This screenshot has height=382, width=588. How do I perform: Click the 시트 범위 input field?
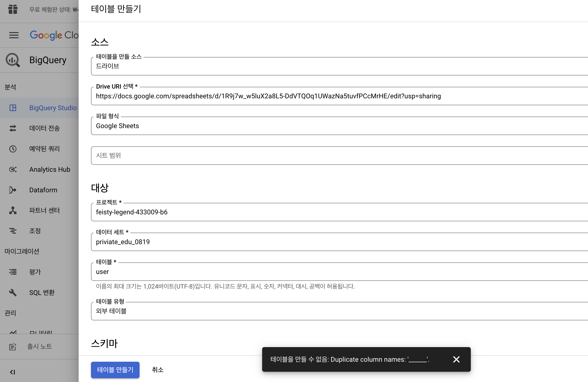coord(339,156)
